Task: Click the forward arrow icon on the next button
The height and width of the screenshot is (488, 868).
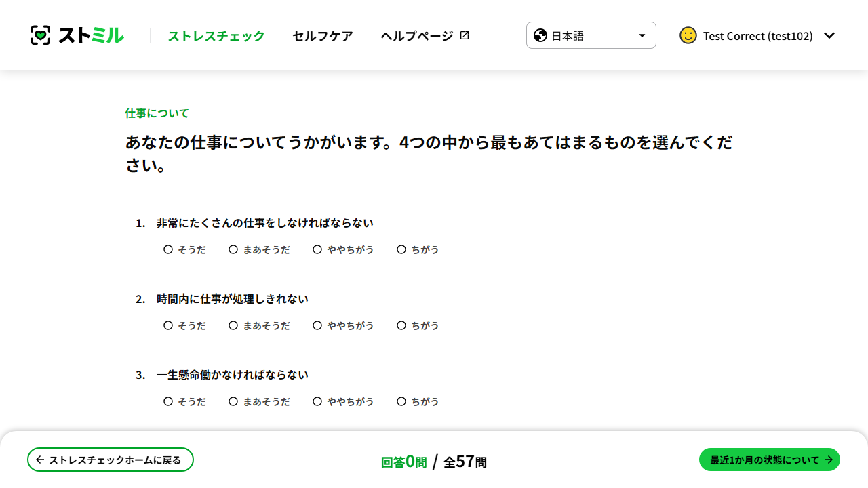Action: pos(828,459)
